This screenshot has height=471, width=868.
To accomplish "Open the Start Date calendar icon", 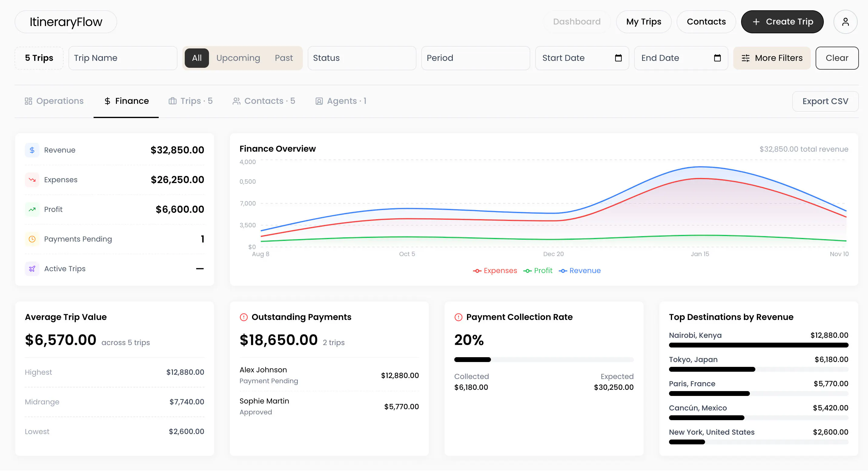I will [x=618, y=58].
